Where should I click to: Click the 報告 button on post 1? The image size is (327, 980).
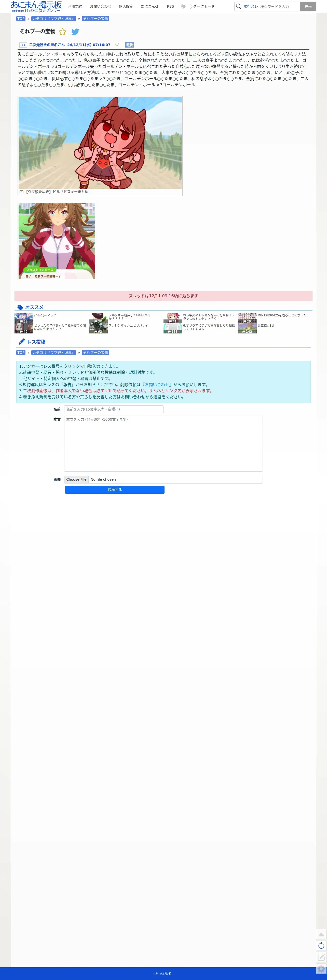[x=130, y=45]
